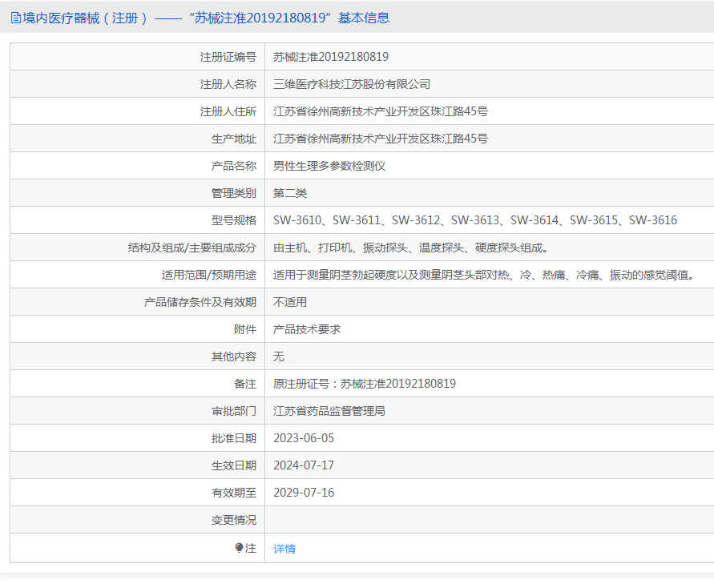Click the 型号规格 label

point(234,220)
